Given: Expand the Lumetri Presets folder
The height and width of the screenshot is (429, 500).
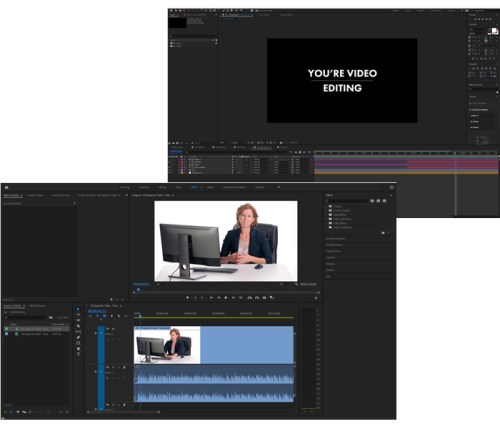Looking at the screenshot, I should (326, 211).
